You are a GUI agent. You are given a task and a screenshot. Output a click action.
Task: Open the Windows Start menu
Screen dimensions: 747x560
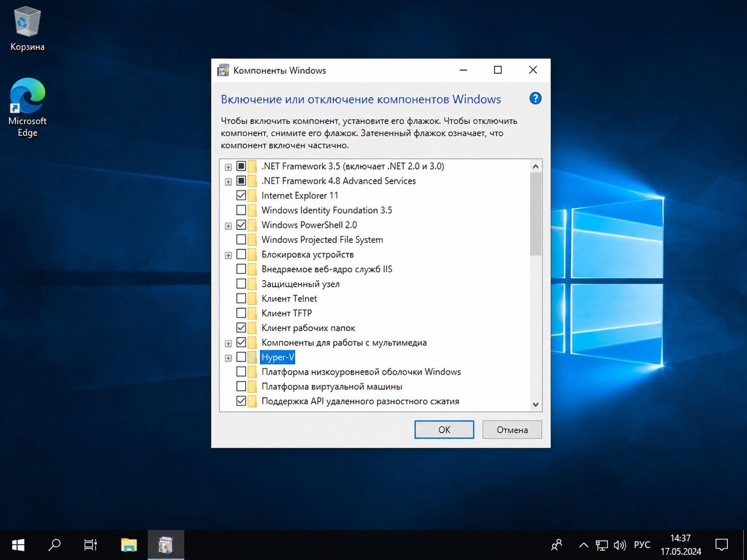(x=18, y=545)
